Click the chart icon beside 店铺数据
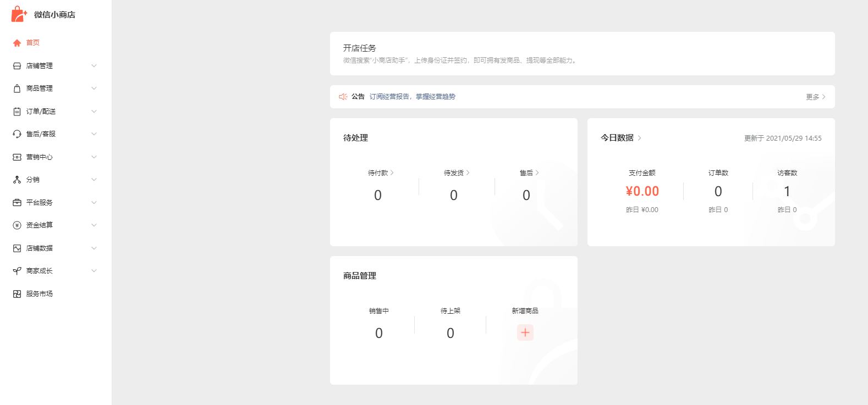 17,248
